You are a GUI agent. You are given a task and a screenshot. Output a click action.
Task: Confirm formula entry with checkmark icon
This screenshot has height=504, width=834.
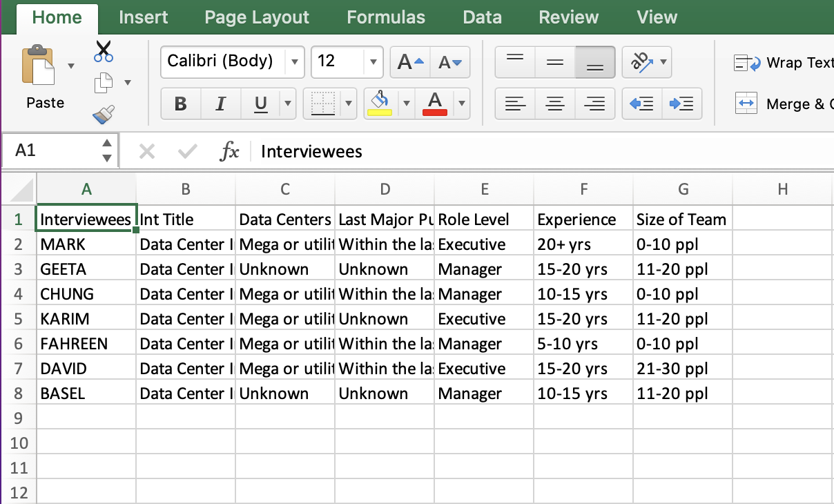[187, 151]
